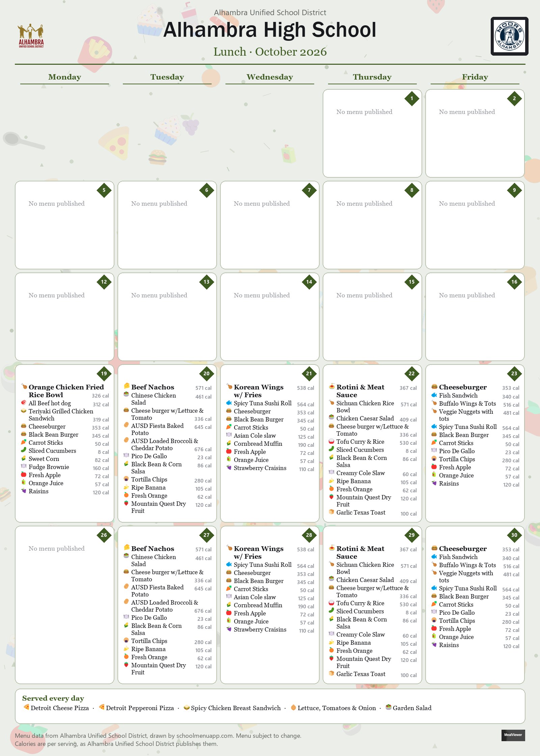The width and height of the screenshot is (540, 756).
Task: Click the day 23 date diamond
Action: (514, 373)
